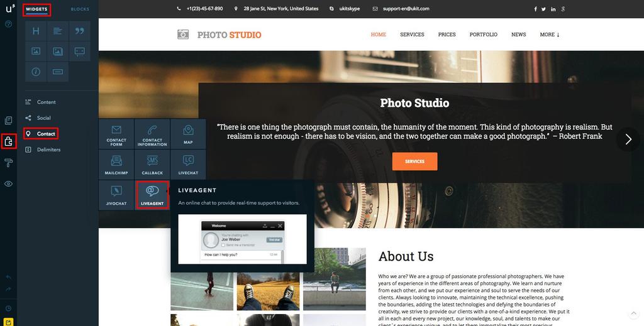
Task: Open the Facebook icon in top bar
Action: (x=535, y=9)
